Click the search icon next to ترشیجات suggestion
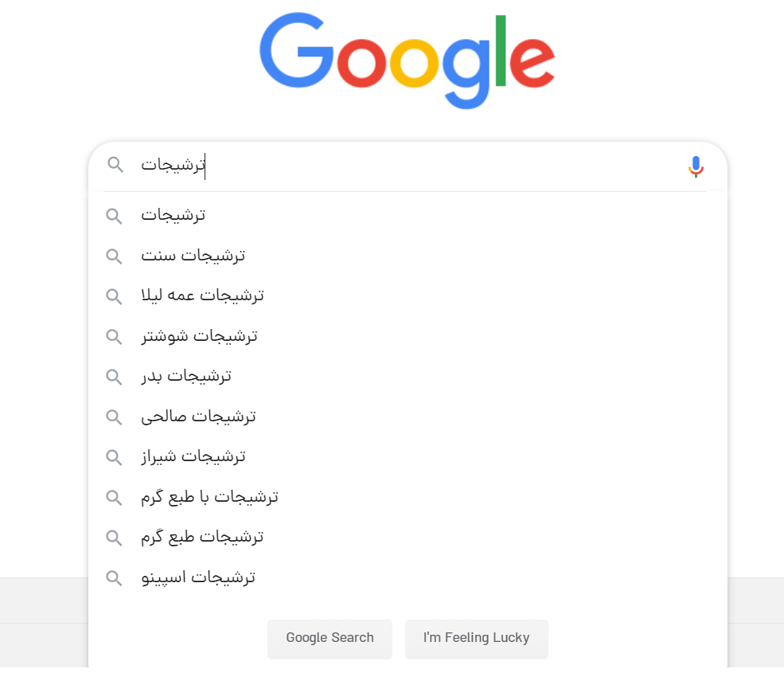 [114, 215]
